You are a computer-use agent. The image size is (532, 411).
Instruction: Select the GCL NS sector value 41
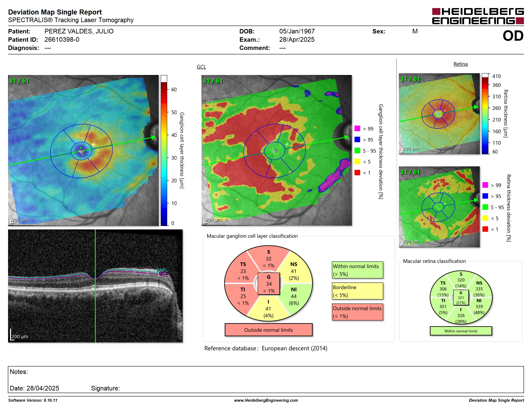point(294,271)
